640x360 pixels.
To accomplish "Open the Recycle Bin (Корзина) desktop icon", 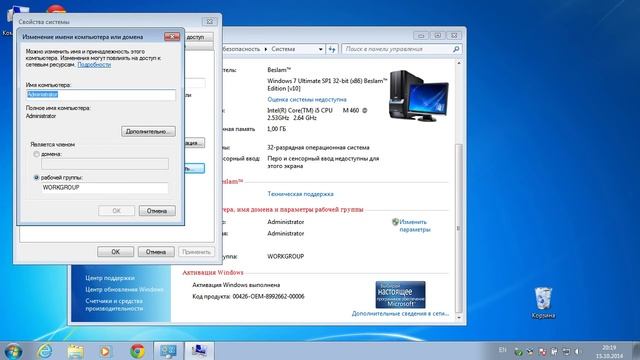I will tap(543, 302).
